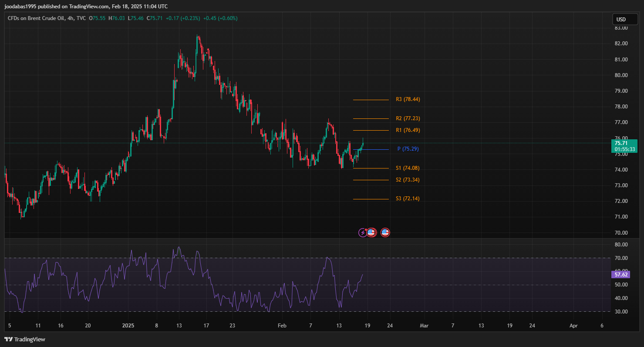
Task: Select the R3 (78.44) pivot label
Action: click(408, 99)
